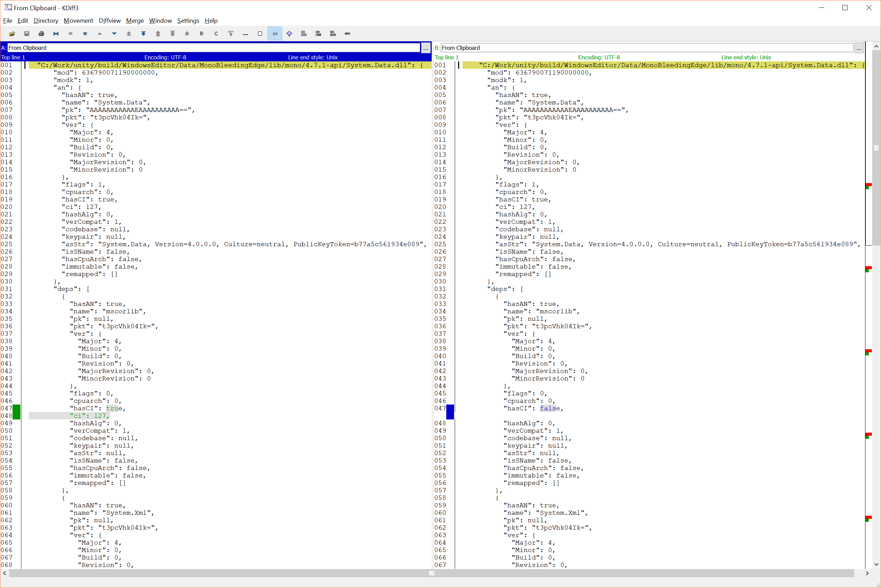The height and width of the screenshot is (588, 881).
Task: Toggle automatic advance AUTO icon
Action: point(231,34)
